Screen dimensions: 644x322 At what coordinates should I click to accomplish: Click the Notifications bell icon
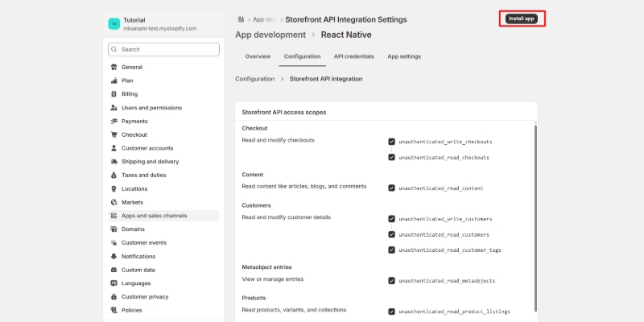click(x=114, y=256)
